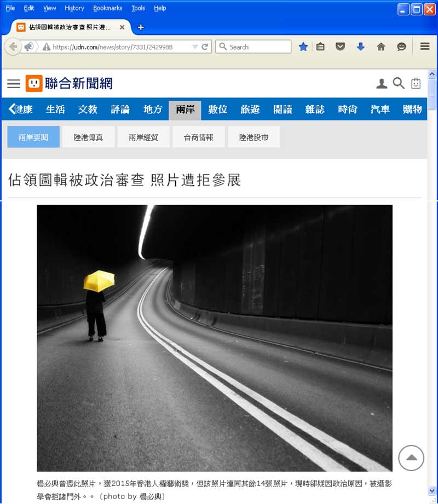Click the yellow umbrella article photo
This screenshot has height=504, width=438.
coord(215,338)
